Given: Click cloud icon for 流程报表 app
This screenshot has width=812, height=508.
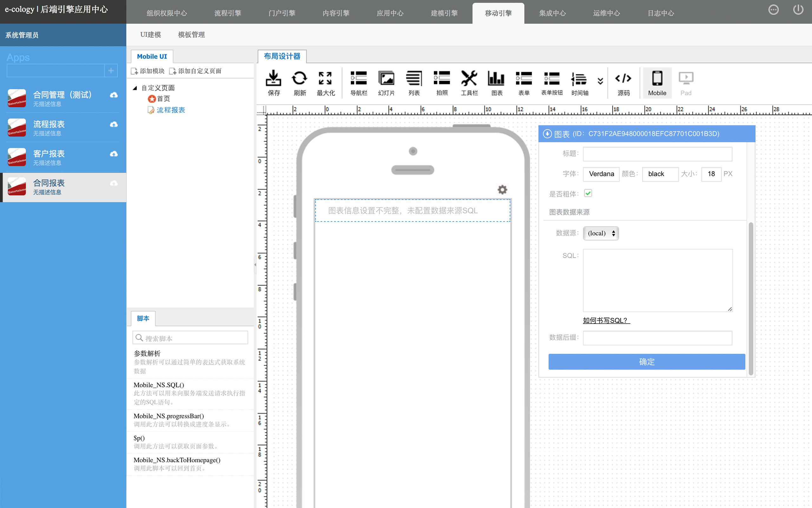Looking at the screenshot, I should coord(114,124).
